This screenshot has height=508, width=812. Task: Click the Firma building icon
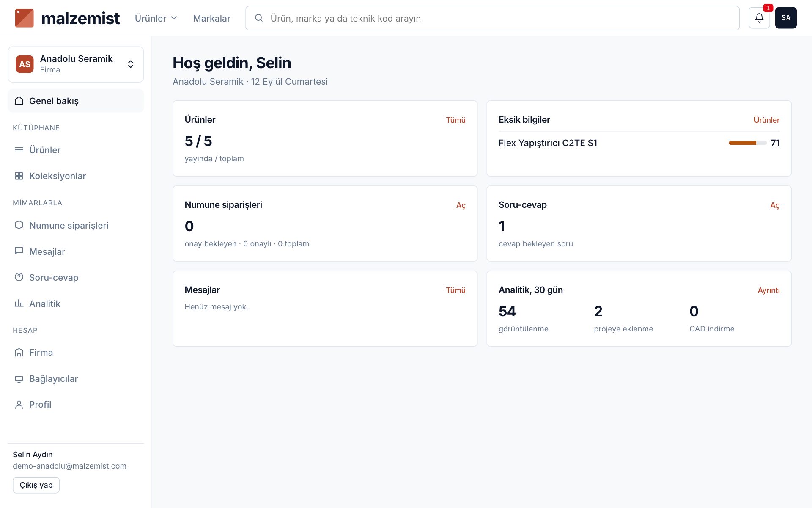[x=19, y=352]
